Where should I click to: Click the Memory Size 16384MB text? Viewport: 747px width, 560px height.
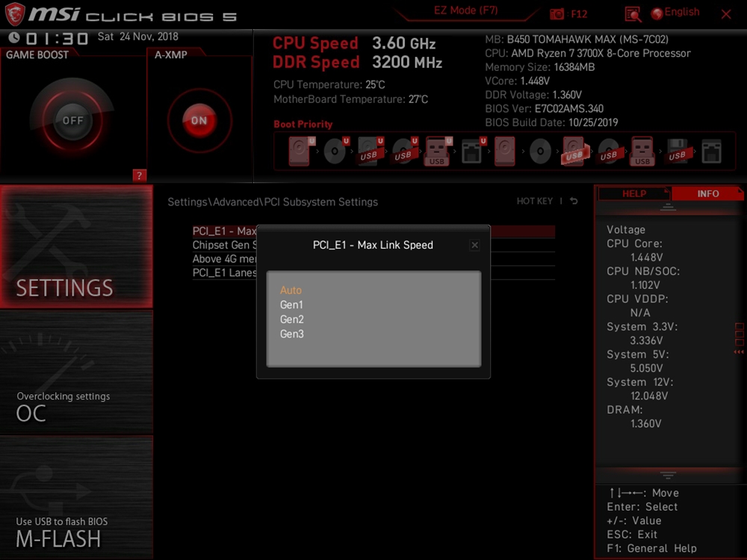click(x=540, y=67)
